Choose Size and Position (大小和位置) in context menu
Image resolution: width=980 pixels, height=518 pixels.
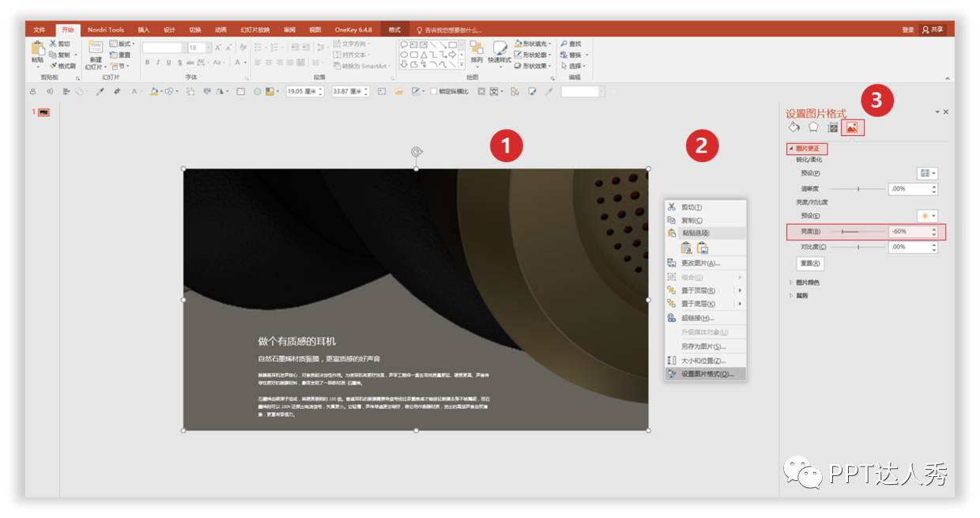click(705, 361)
